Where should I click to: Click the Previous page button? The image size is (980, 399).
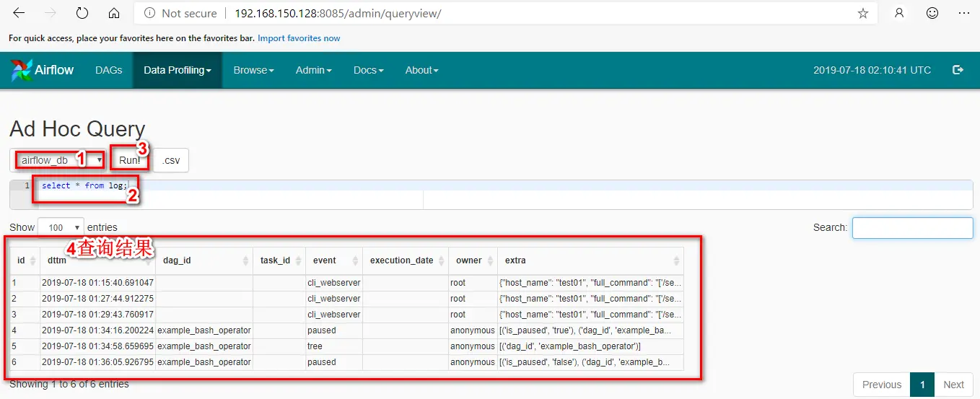point(882,385)
